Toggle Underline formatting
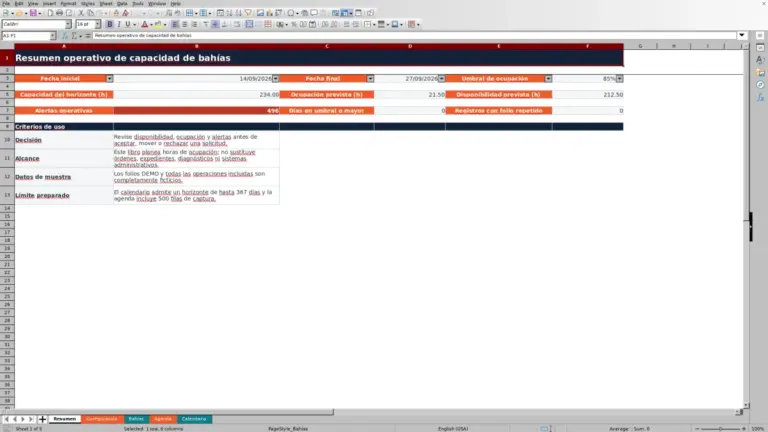The image size is (768, 432). [x=128, y=24]
